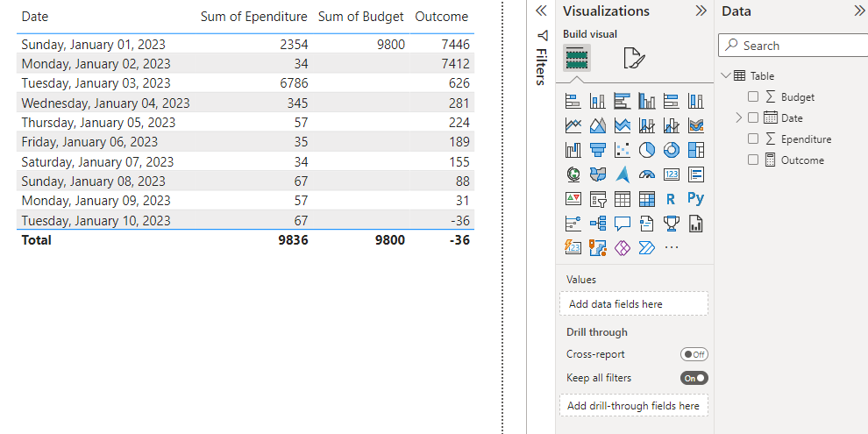
Task: Check the Ependiture field checkbox
Action: (x=753, y=139)
